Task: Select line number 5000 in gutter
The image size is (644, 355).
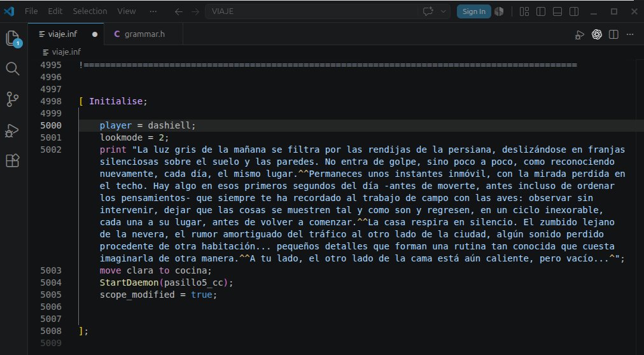Action: [x=51, y=125]
